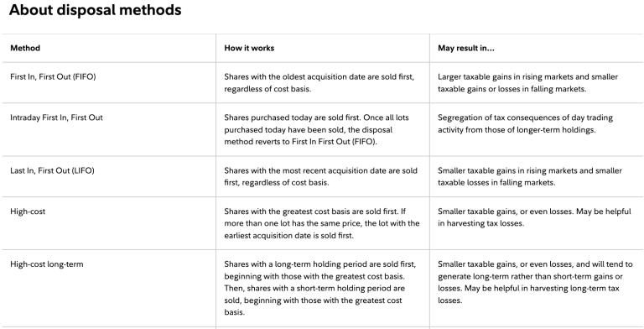Click the FIFO oldest acquisition date description

[319, 82]
